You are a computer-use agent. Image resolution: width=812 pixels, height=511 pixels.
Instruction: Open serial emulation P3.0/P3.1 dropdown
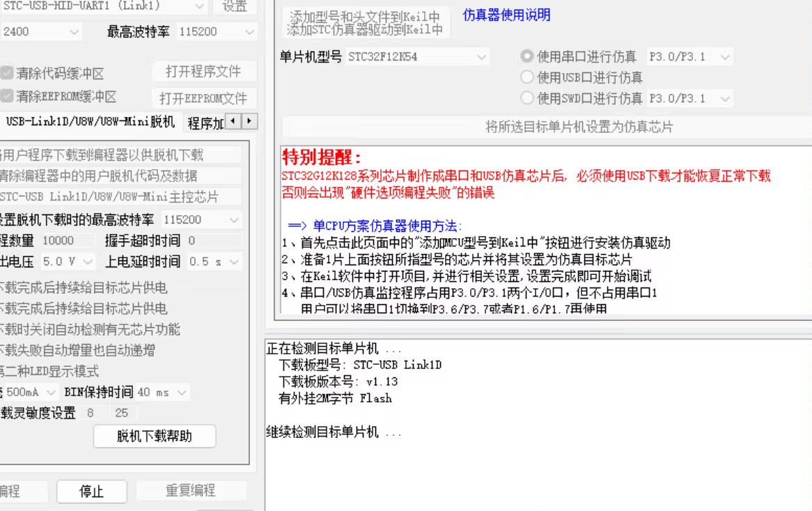tap(689, 56)
